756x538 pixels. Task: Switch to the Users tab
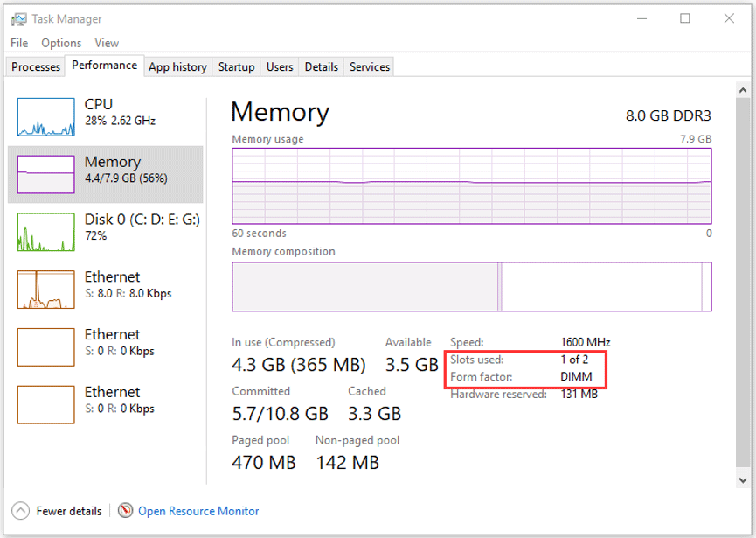280,66
